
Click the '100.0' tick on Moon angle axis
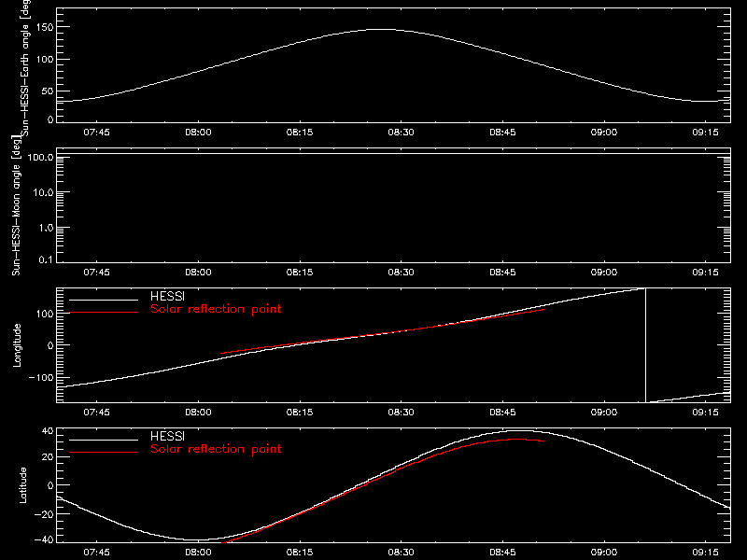40,157
